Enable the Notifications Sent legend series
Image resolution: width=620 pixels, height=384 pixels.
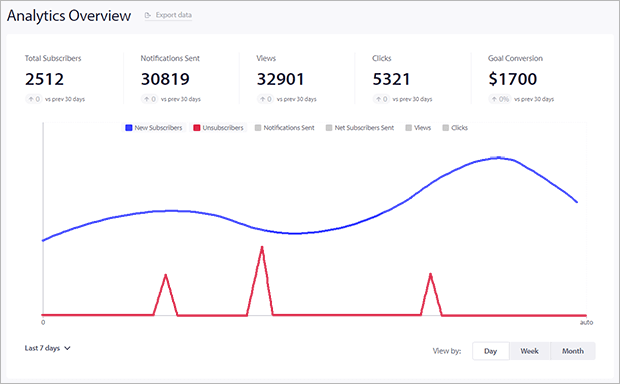285,128
